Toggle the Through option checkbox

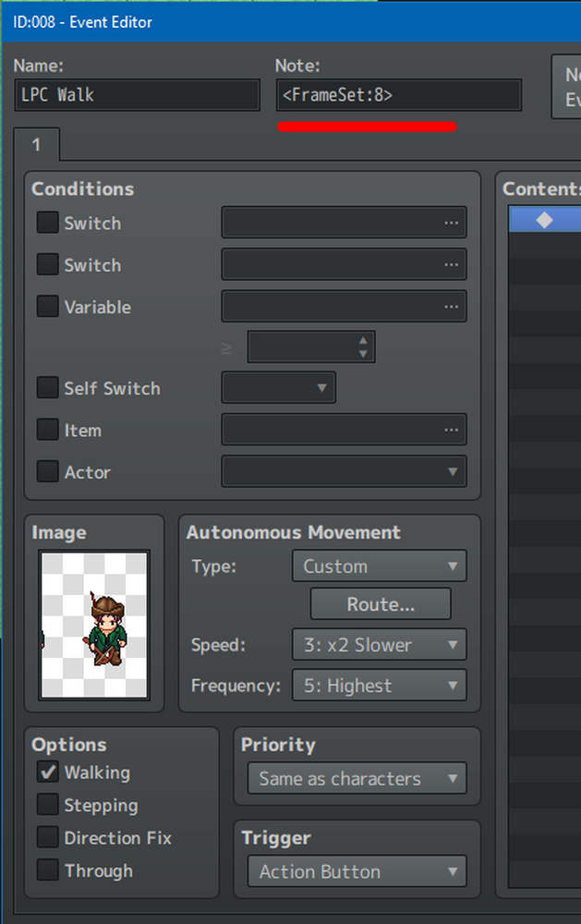point(48,869)
